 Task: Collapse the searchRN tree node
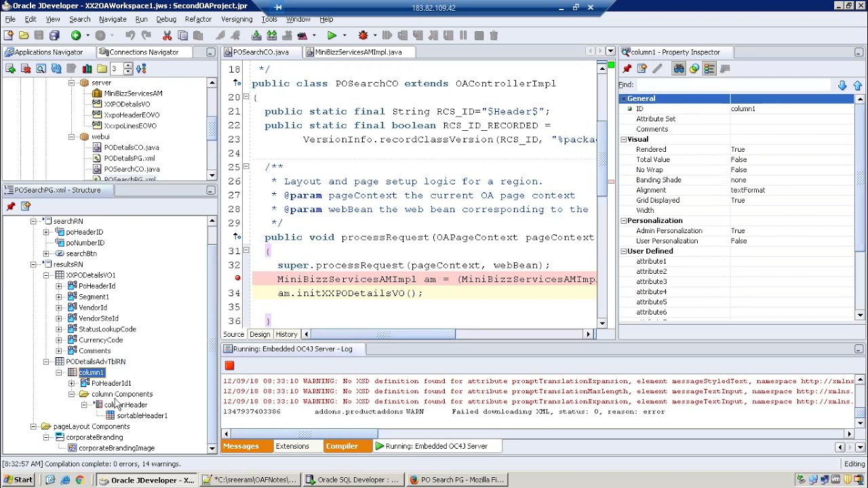click(x=33, y=221)
